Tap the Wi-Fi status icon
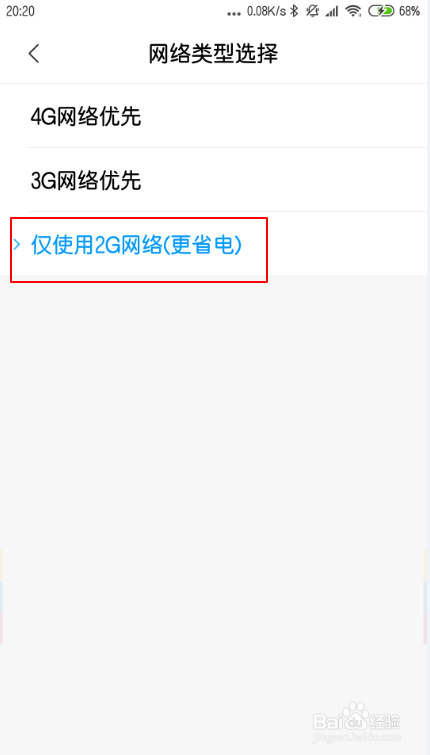 (x=353, y=11)
